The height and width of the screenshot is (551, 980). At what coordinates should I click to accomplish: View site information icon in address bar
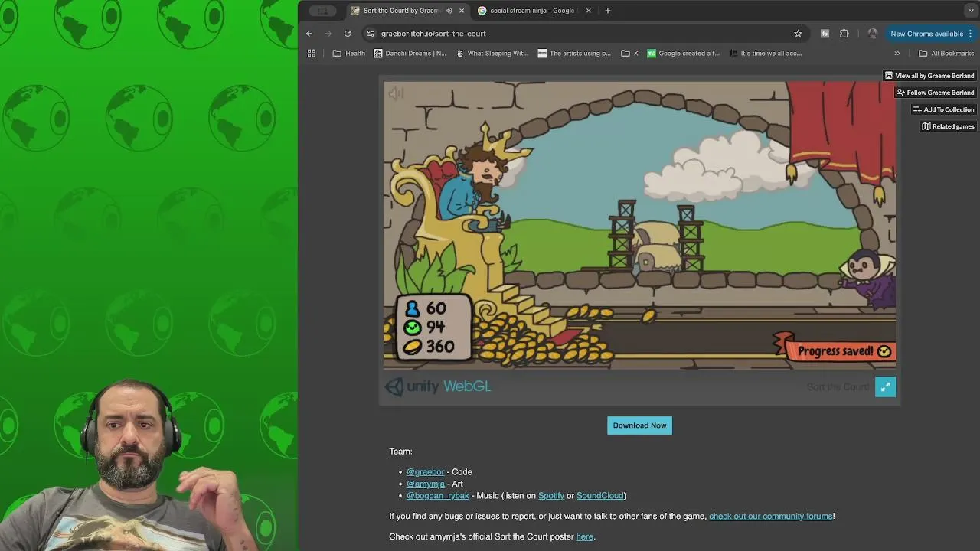coord(371,34)
